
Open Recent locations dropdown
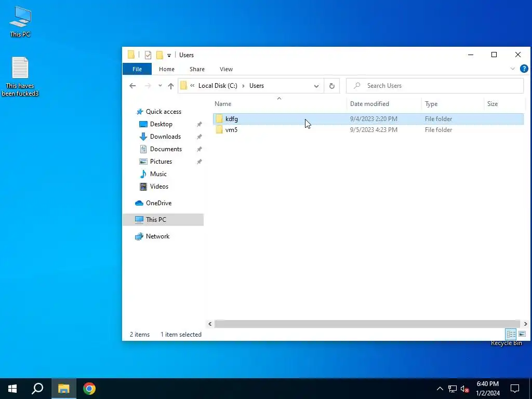(x=160, y=86)
